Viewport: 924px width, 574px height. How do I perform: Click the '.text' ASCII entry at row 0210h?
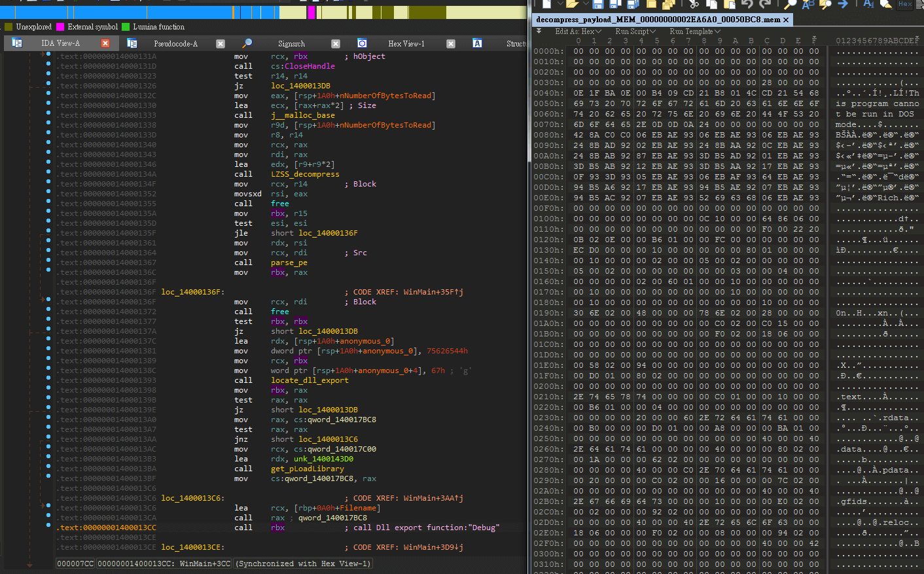[x=851, y=397]
